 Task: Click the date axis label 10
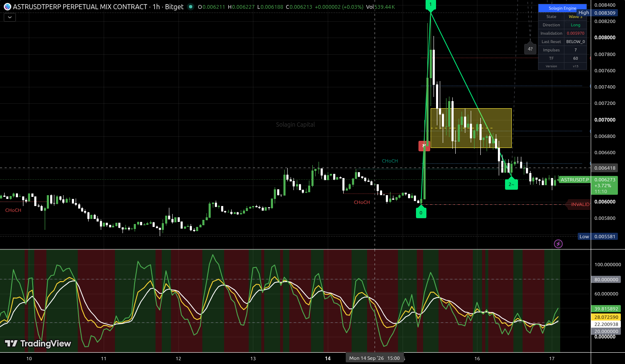29,359
